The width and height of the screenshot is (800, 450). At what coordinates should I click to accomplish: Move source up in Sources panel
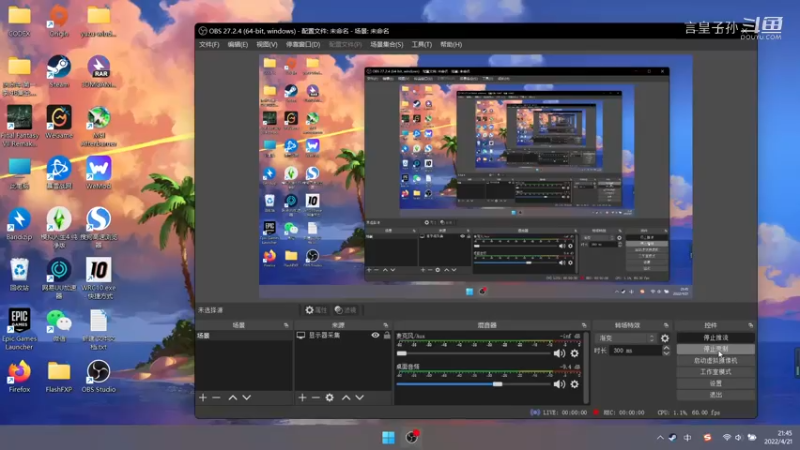click(x=346, y=397)
